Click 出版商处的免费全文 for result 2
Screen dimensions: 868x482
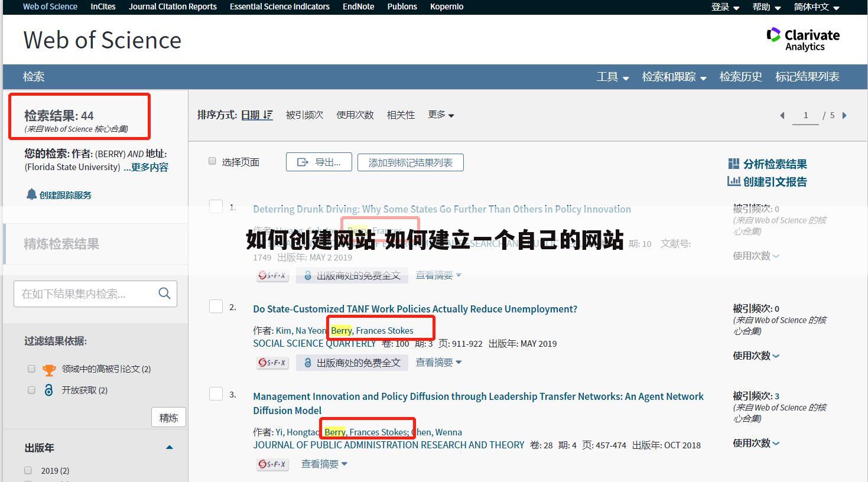352,363
